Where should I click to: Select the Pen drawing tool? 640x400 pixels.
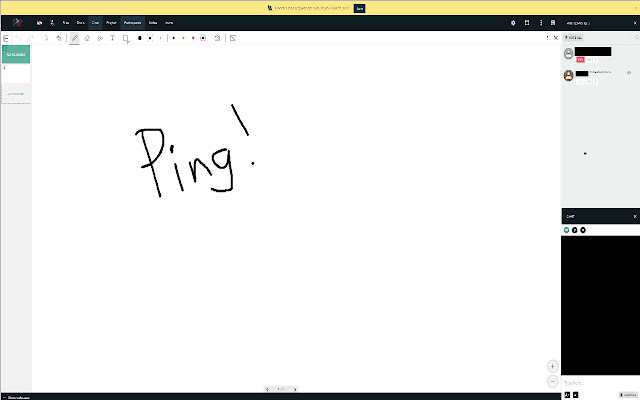(x=75, y=38)
